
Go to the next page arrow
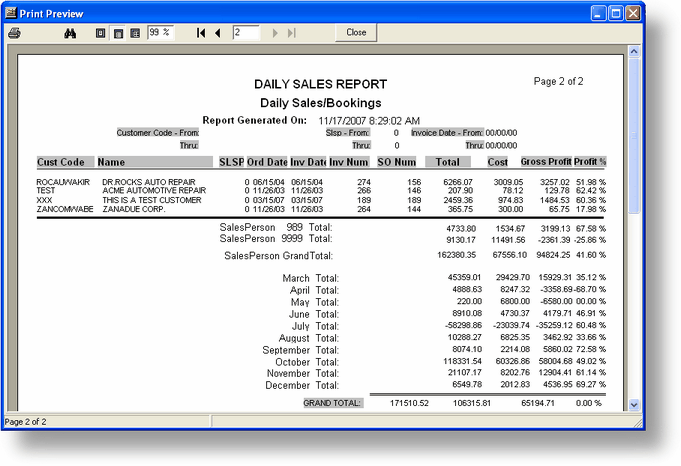pos(274,33)
